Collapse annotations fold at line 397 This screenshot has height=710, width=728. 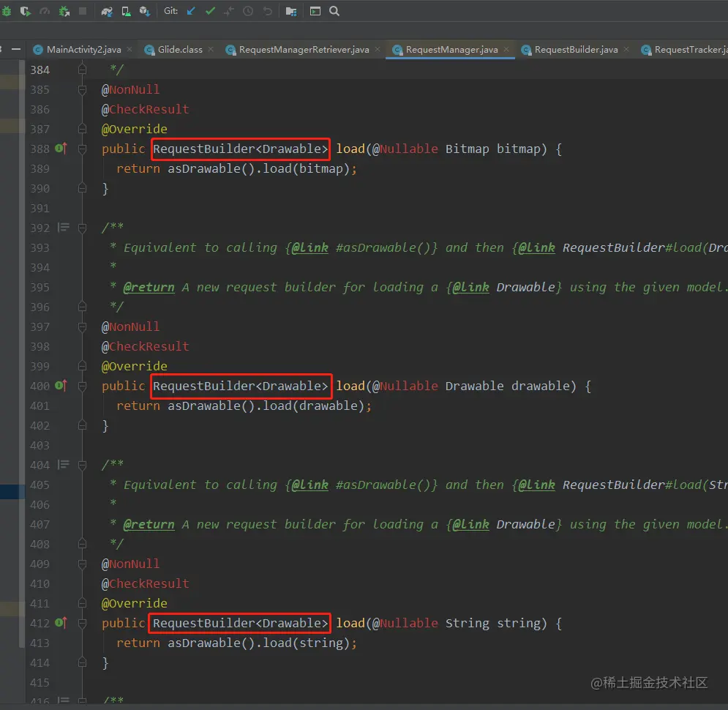pyautogui.click(x=82, y=327)
